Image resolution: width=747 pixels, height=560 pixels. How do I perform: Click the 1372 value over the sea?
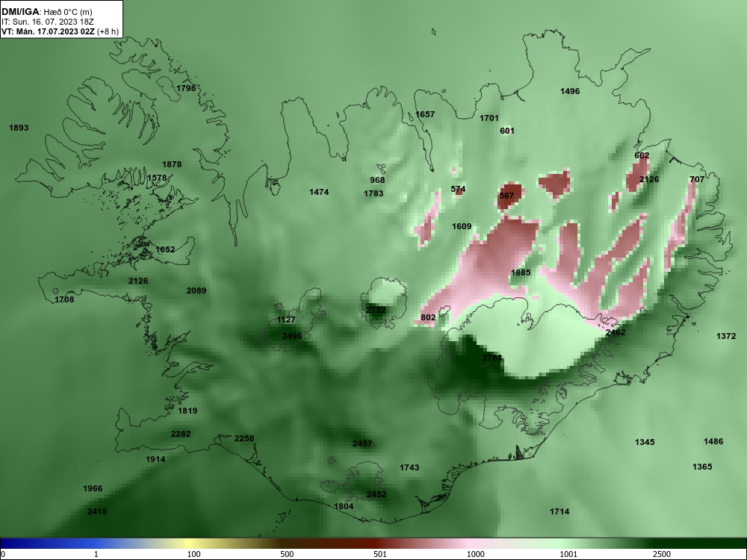(x=726, y=336)
